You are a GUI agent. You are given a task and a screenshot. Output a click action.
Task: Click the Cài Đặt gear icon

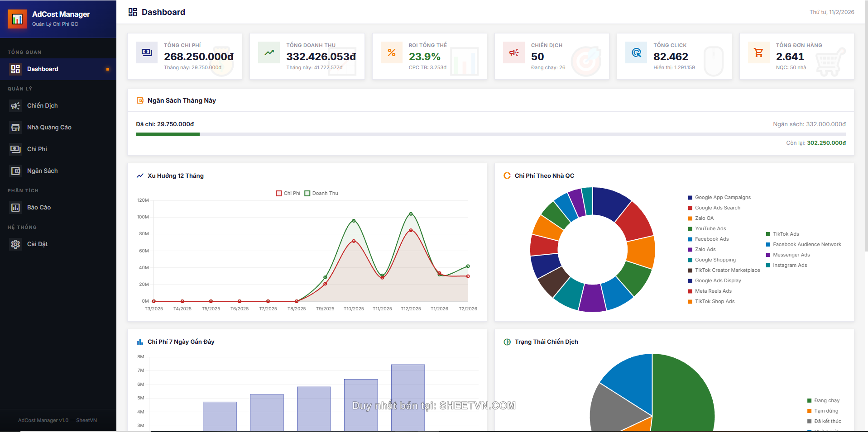(15, 244)
